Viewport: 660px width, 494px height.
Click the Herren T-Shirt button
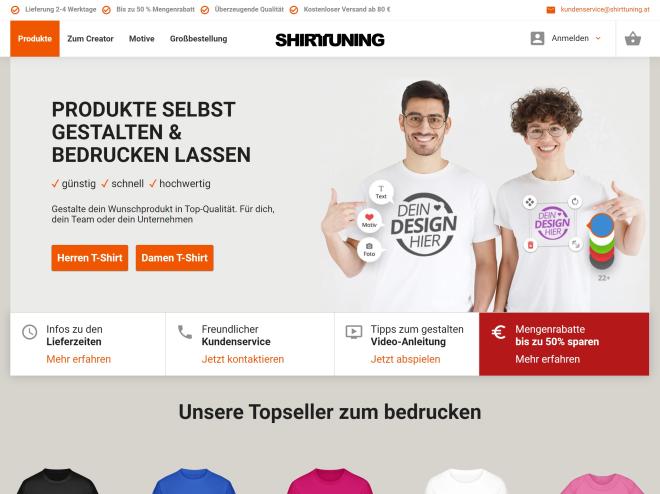point(90,258)
